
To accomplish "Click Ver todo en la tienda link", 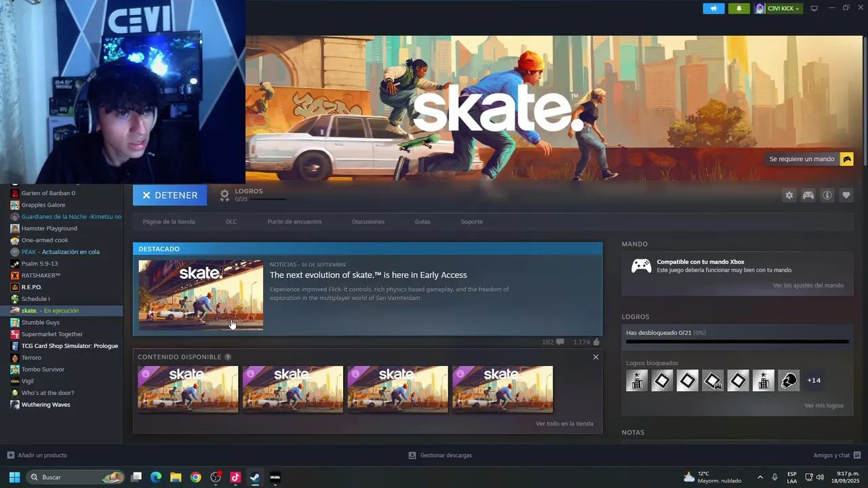I will (564, 424).
